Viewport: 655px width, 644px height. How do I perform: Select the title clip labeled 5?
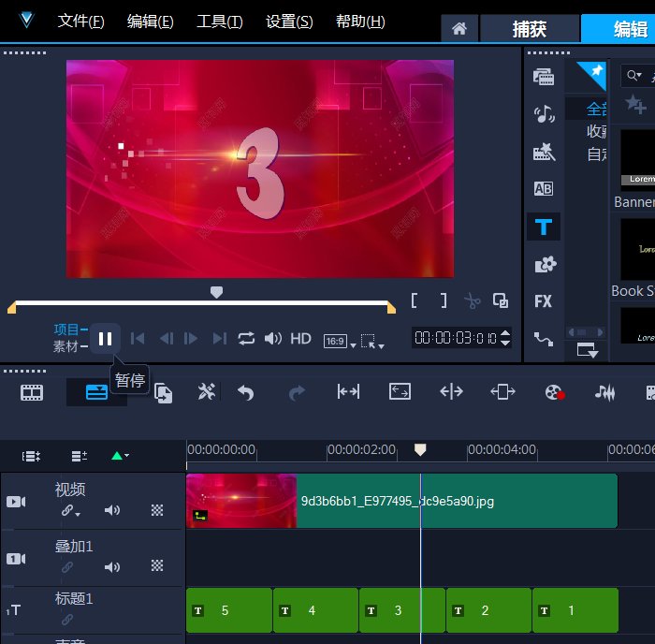[x=229, y=610]
